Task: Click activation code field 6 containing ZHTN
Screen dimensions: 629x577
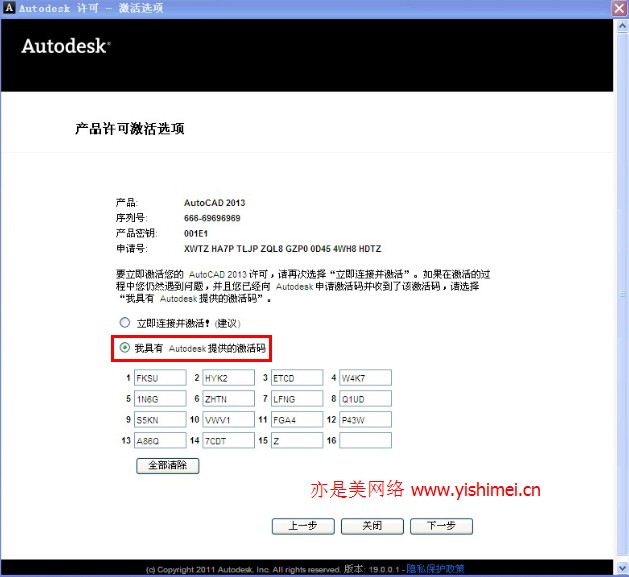Action: tap(229, 399)
